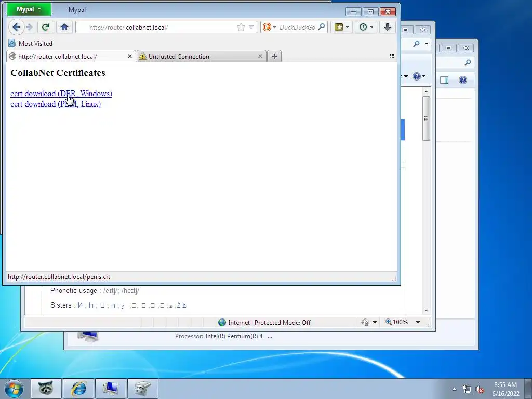Open the History clock button
The height and width of the screenshot is (399, 532).
point(366,27)
